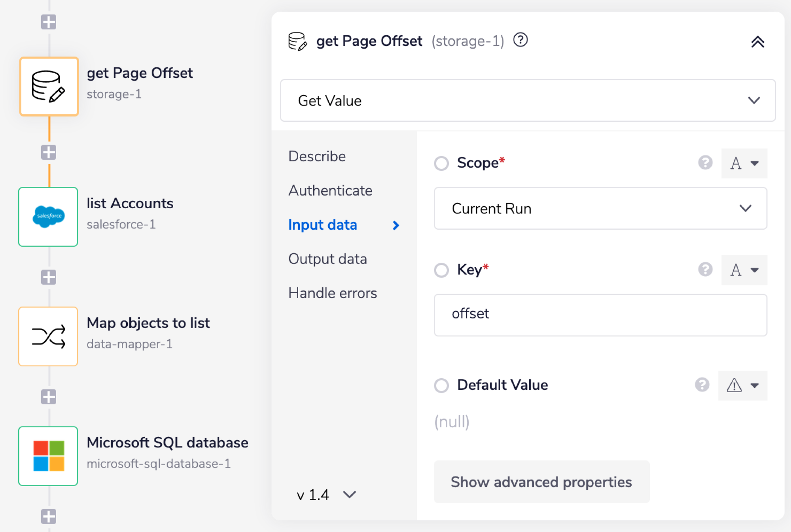
Task: Click the help icon for Scope field
Action: [705, 162]
